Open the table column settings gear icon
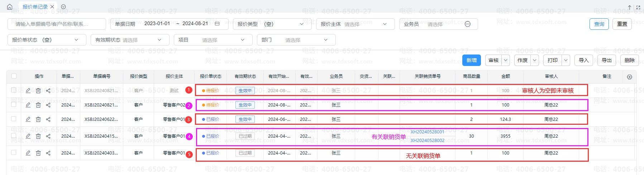Viewport: 644px width, 175px height. [629, 77]
